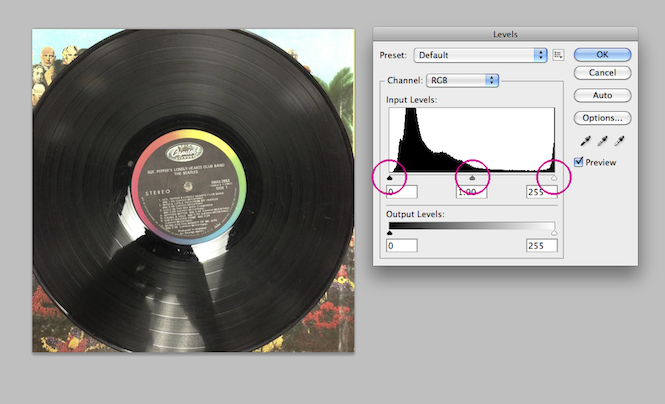The height and width of the screenshot is (404, 665).
Task: Focus the input gamma 1.00 field
Action: (472, 192)
